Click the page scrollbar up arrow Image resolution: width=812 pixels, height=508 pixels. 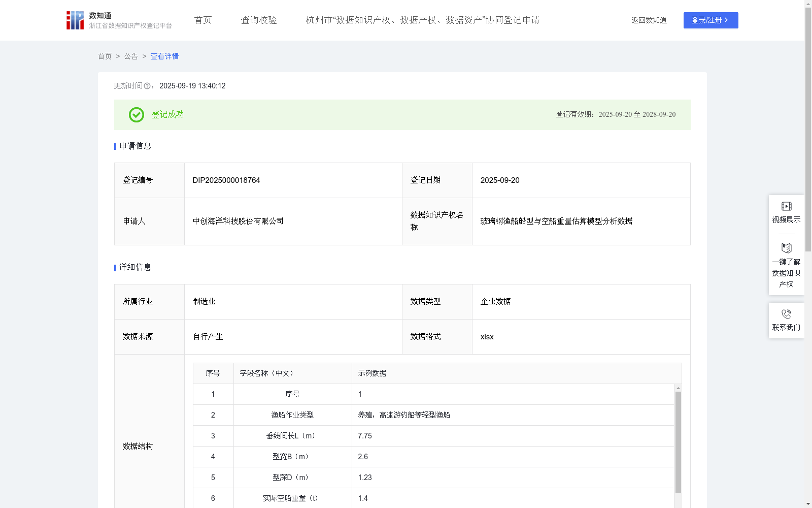click(x=808, y=4)
